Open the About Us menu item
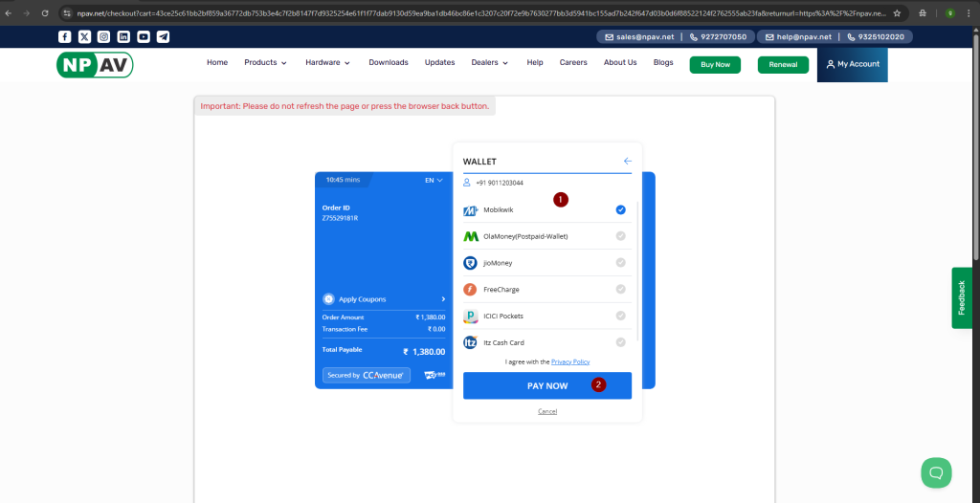Image resolution: width=980 pixels, height=503 pixels. 620,63
